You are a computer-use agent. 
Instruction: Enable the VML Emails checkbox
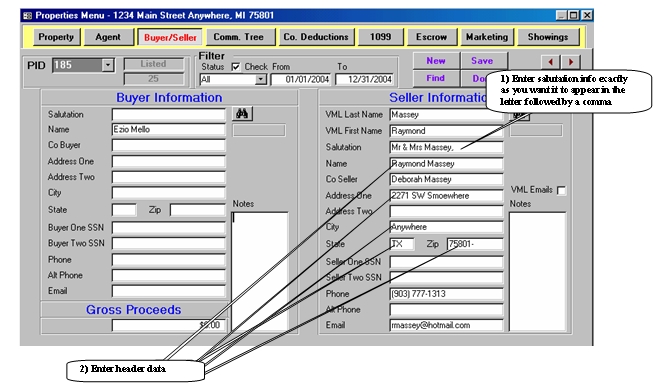561,191
